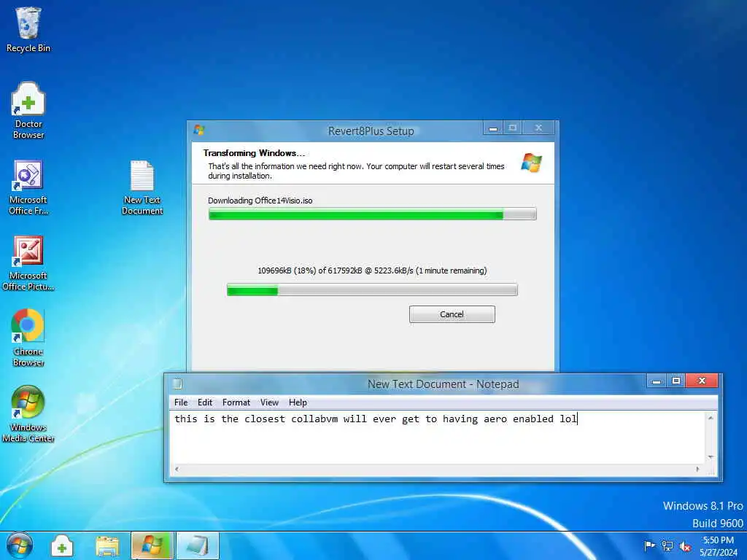The image size is (747, 560).
Task: Open the View menu in Notepad
Action: (x=269, y=402)
